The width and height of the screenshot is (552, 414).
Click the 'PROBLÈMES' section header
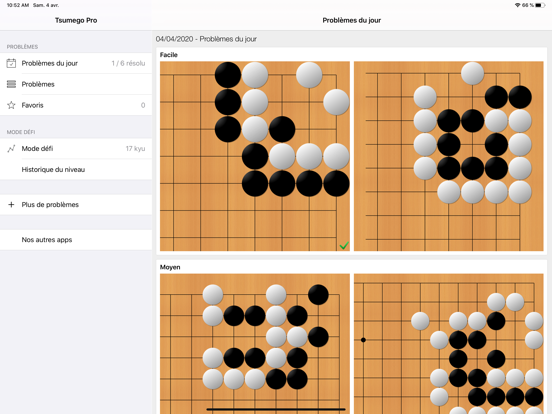tap(22, 47)
